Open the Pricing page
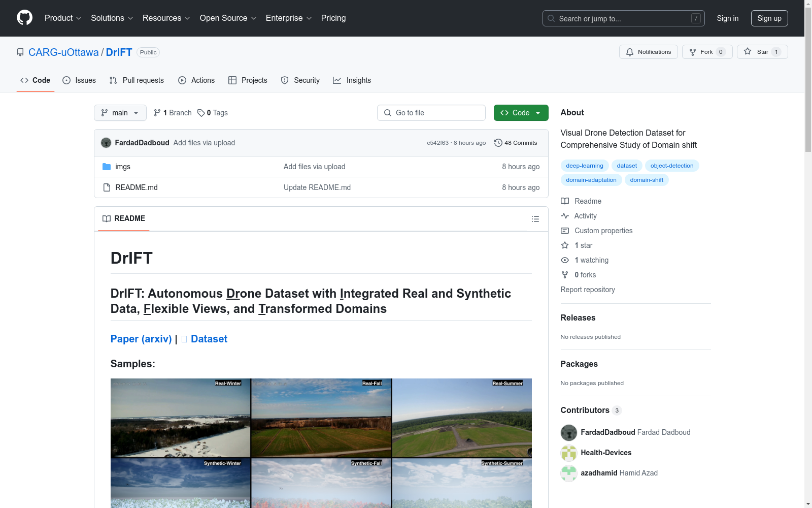The height and width of the screenshot is (508, 812). coord(333,18)
